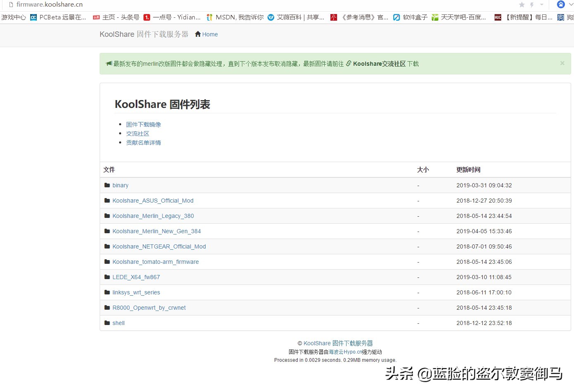Bookmark this page with the star icon

coord(522,5)
